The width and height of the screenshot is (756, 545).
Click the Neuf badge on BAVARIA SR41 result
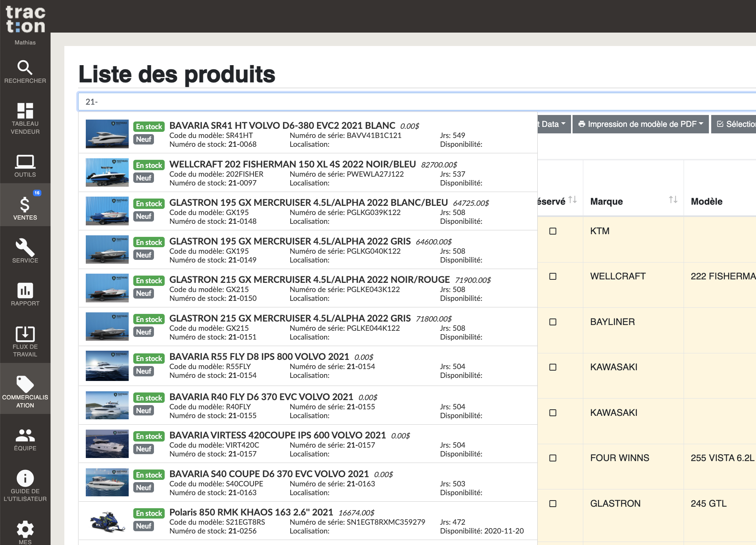click(x=144, y=140)
